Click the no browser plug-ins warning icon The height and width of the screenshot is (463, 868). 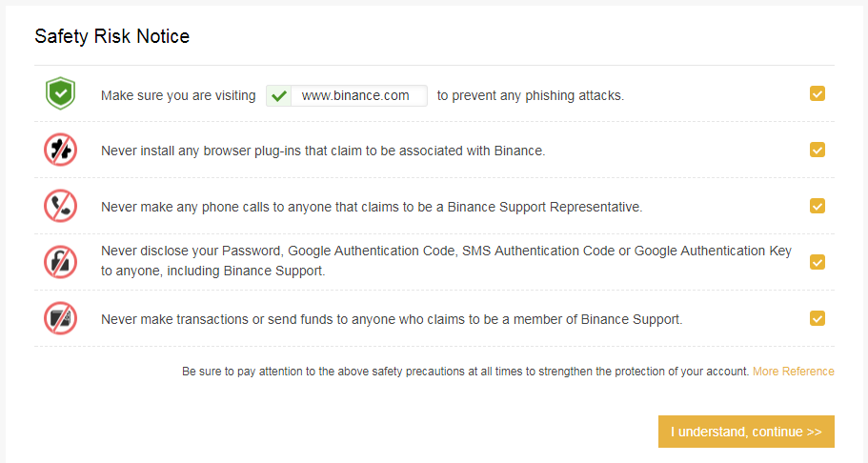tap(60, 150)
